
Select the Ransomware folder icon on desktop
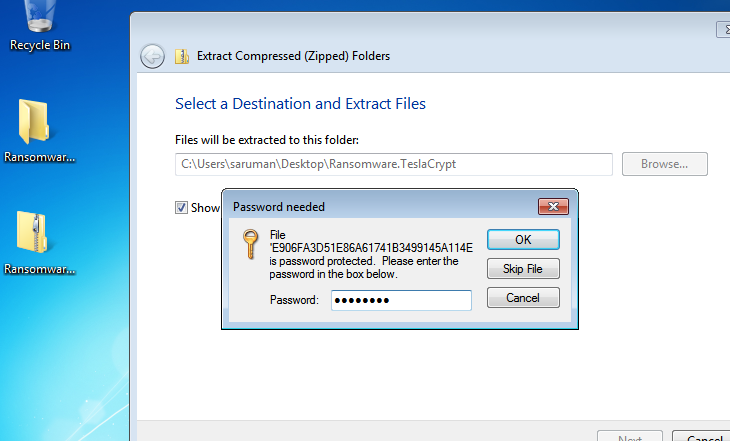39,130
